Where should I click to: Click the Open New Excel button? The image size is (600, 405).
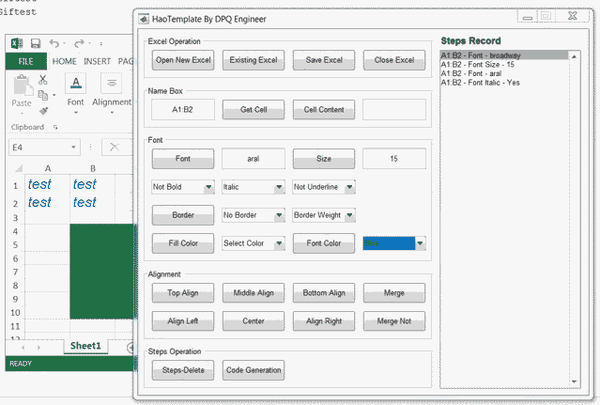click(183, 60)
